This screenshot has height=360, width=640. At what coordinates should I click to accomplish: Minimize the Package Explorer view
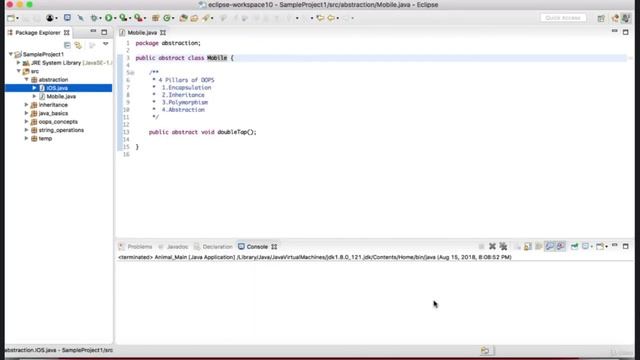(x=93, y=32)
